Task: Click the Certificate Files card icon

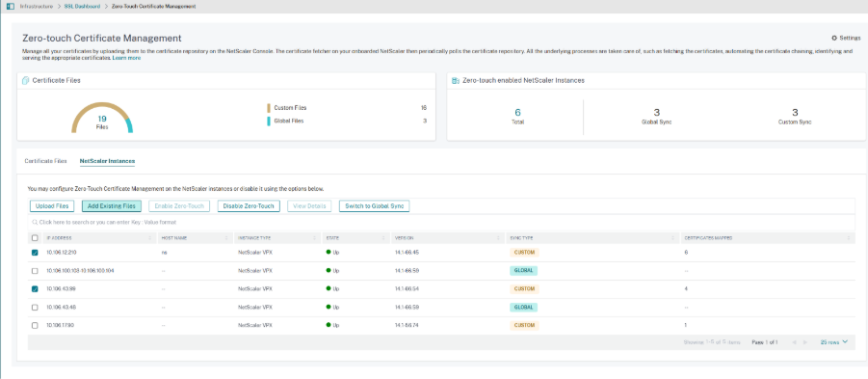Action: [25, 80]
